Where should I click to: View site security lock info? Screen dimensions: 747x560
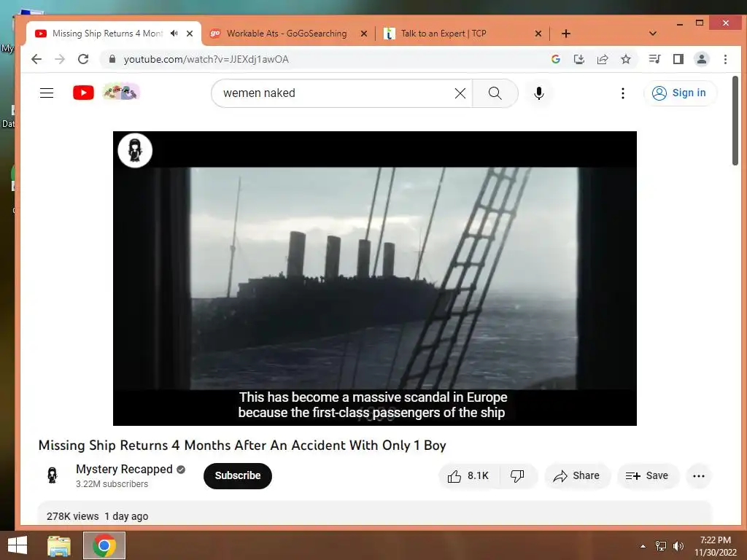(x=112, y=59)
